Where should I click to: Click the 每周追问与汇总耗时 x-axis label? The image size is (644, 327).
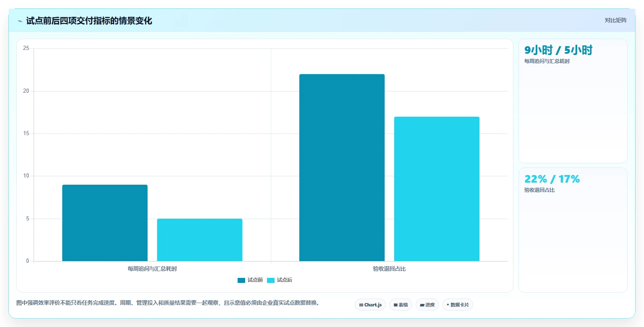coord(152,269)
